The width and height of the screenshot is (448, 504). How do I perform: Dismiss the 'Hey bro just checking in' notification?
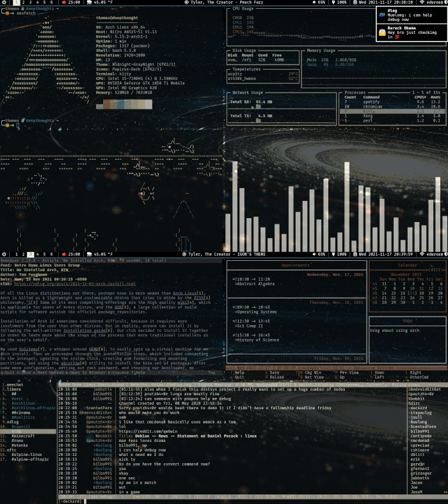tap(412, 33)
